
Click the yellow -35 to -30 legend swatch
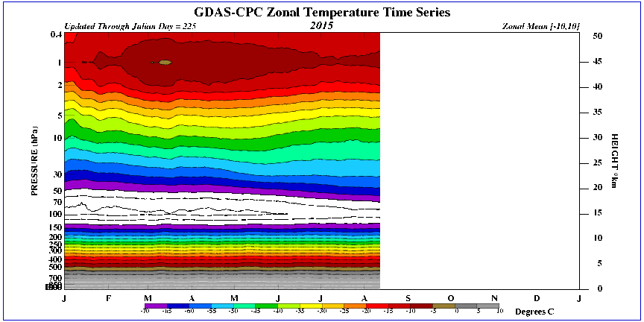pyautogui.click(x=311, y=306)
